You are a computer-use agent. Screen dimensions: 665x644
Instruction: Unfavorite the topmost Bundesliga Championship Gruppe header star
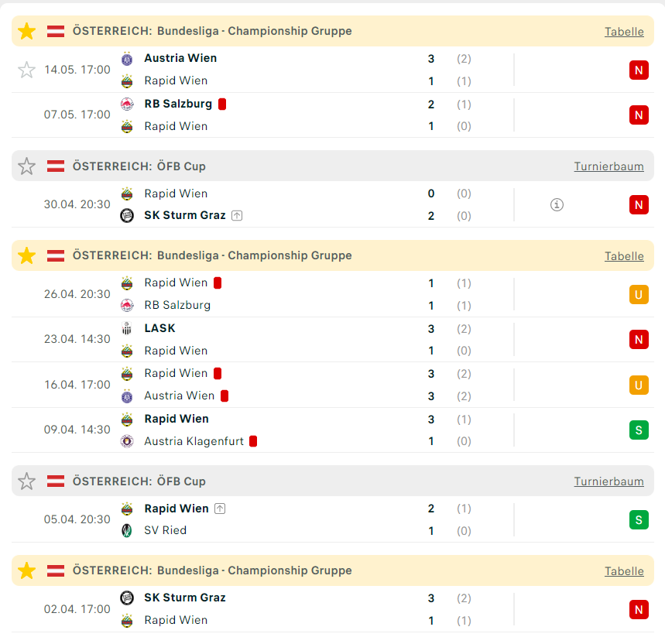(27, 32)
